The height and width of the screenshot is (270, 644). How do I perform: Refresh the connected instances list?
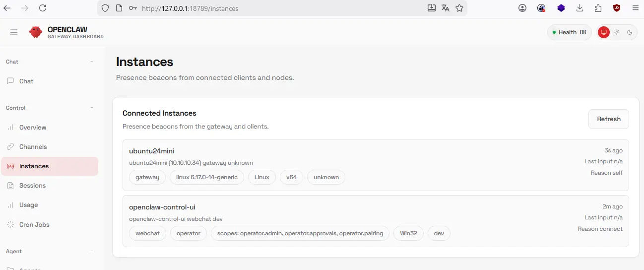click(x=608, y=119)
